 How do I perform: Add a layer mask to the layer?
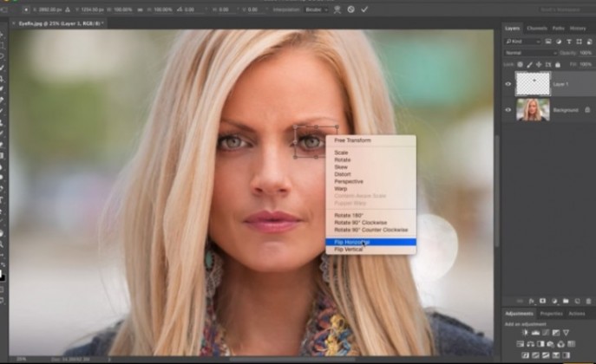(540, 300)
